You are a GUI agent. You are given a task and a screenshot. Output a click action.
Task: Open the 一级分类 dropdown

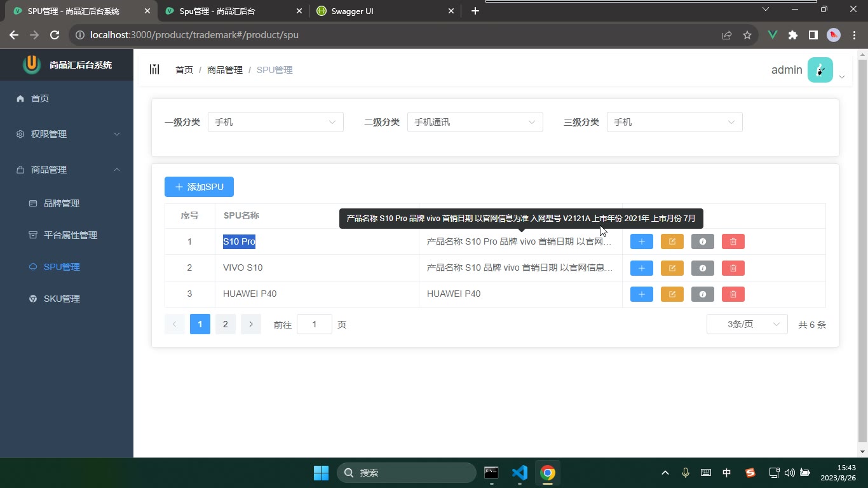[275, 122]
